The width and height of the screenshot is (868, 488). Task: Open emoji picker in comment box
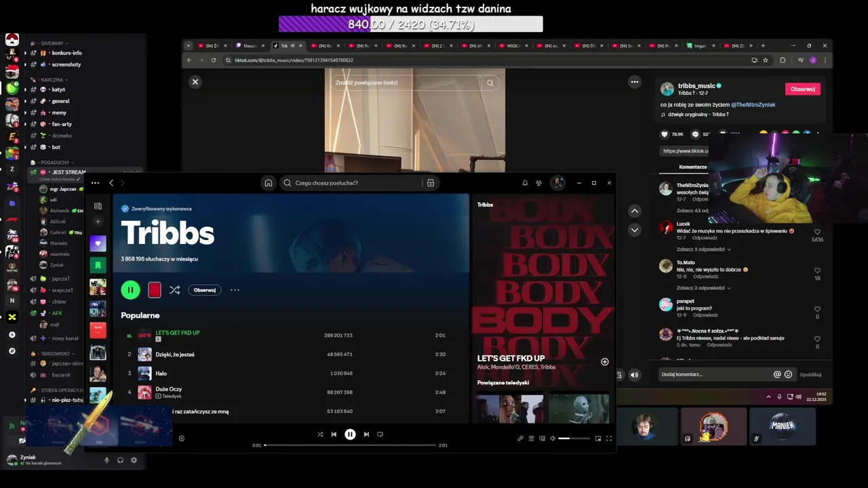click(x=788, y=374)
